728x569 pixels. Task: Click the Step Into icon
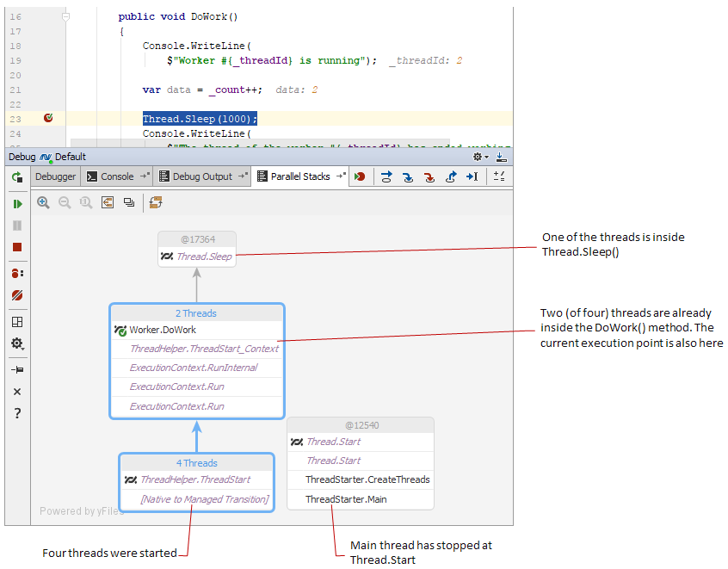[x=408, y=176]
